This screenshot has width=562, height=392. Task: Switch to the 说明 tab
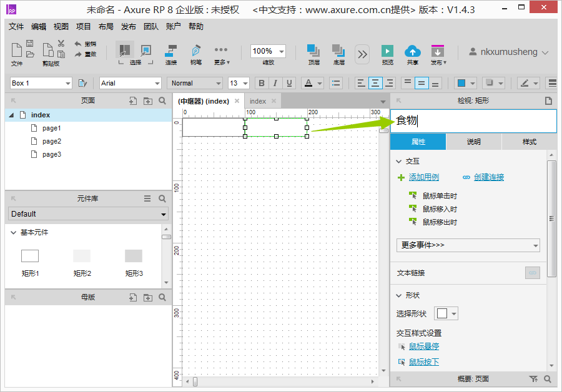pyautogui.click(x=473, y=142)
